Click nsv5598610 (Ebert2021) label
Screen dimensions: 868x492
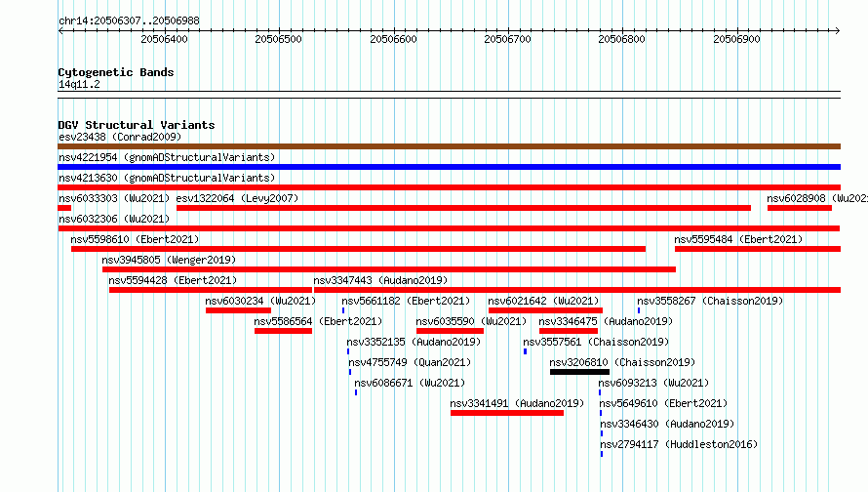(x=135, y=239)
